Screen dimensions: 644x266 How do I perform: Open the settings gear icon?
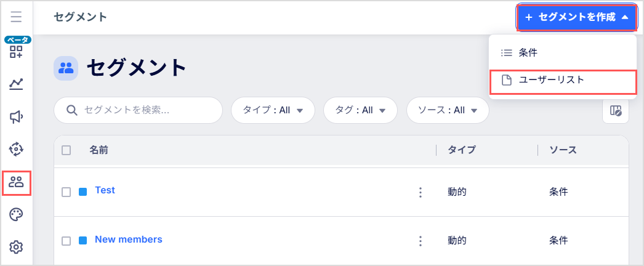coord(17,247)
